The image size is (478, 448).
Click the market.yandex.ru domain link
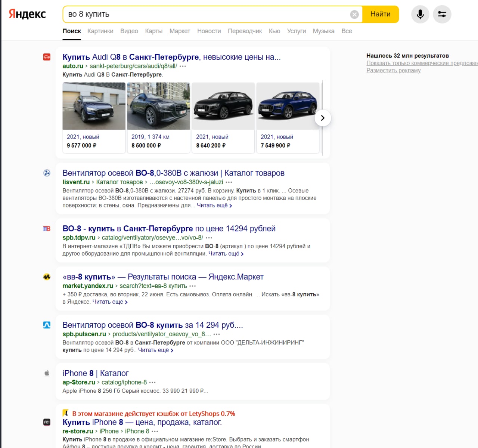pos(88,286)
